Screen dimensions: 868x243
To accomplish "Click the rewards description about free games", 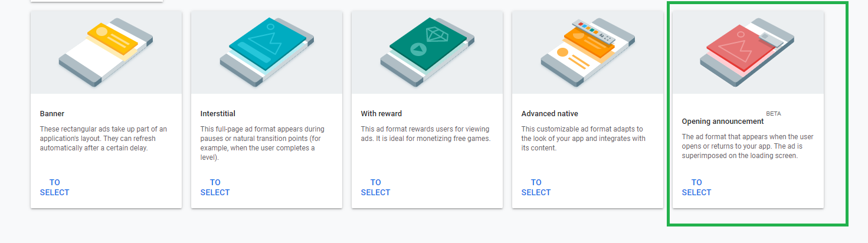I will click(x=425, y=134).
